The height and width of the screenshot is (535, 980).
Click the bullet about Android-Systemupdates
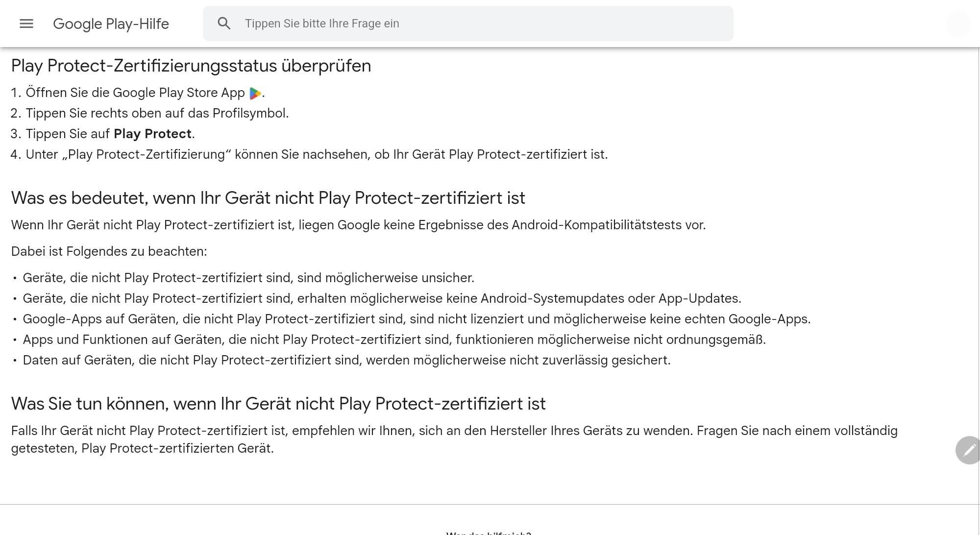pyautogui.click(x=382, y=298)
